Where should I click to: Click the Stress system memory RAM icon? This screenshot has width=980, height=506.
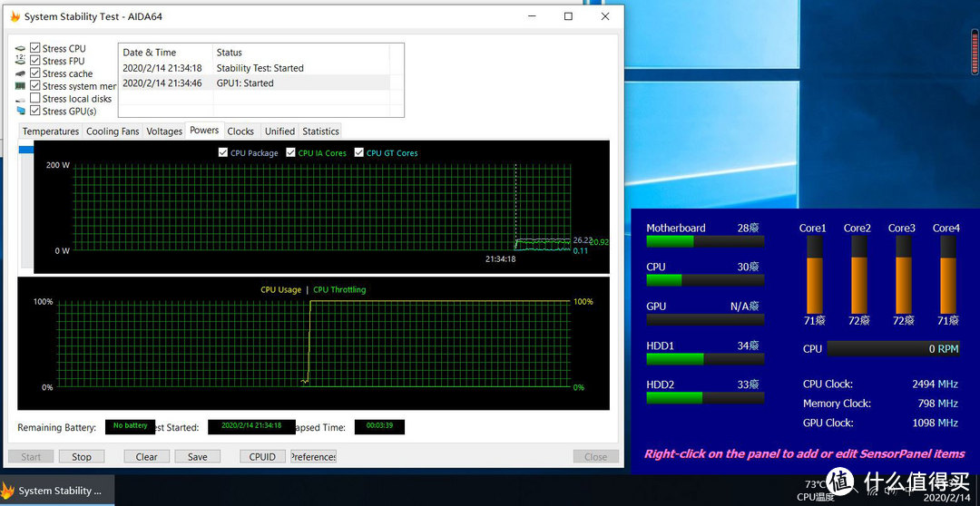pos(21,85)
